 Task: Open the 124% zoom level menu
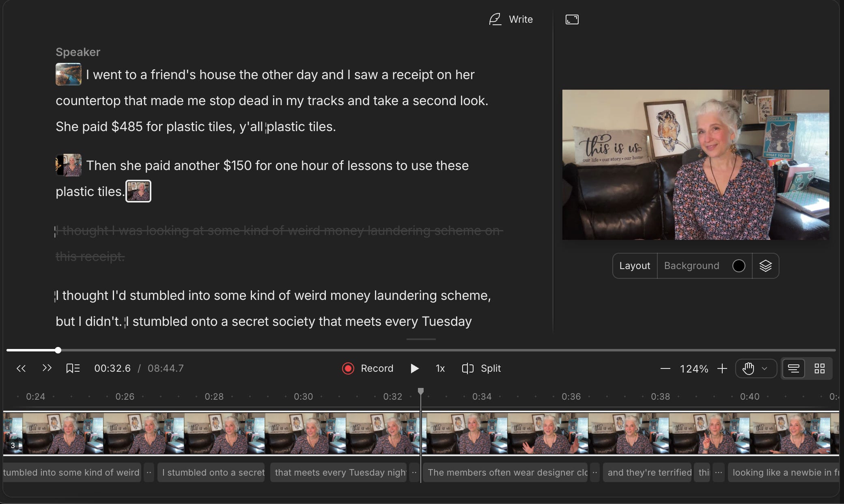694,369
